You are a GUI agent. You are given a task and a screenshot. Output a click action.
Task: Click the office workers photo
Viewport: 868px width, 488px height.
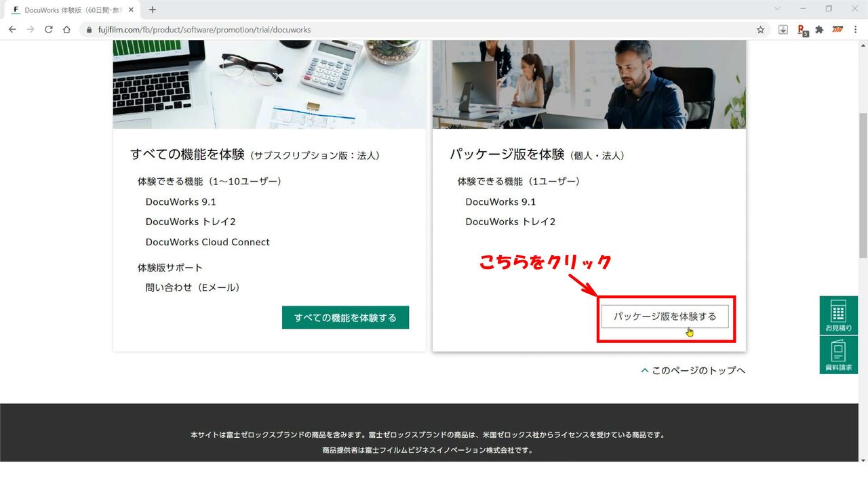(x=589, y=84)
